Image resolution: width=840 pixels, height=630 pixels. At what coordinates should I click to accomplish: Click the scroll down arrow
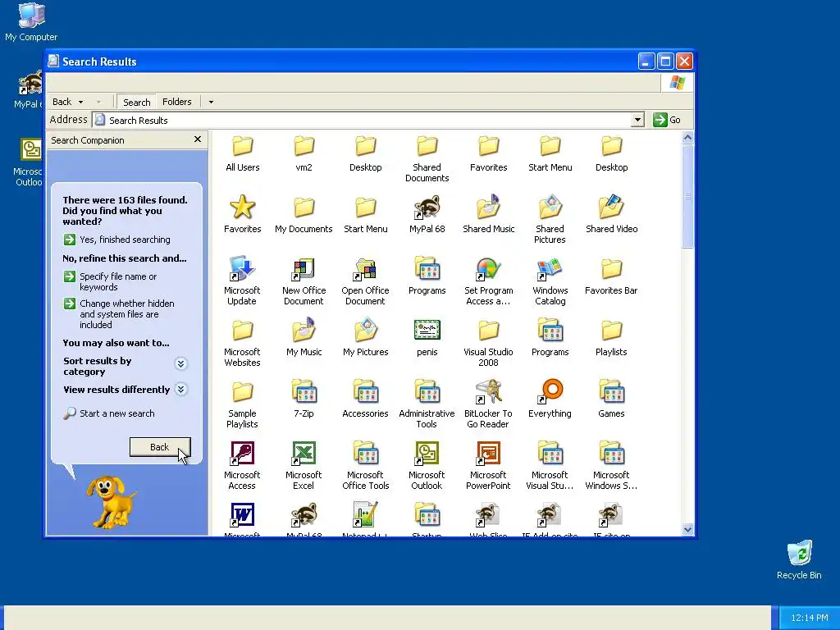[688, 529]
